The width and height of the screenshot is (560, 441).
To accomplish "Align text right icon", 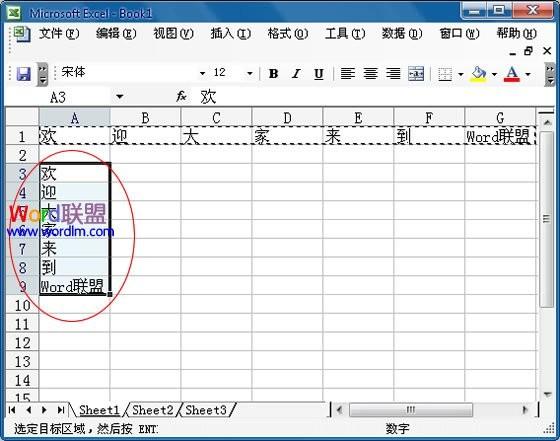I will [x=393, y=74].
